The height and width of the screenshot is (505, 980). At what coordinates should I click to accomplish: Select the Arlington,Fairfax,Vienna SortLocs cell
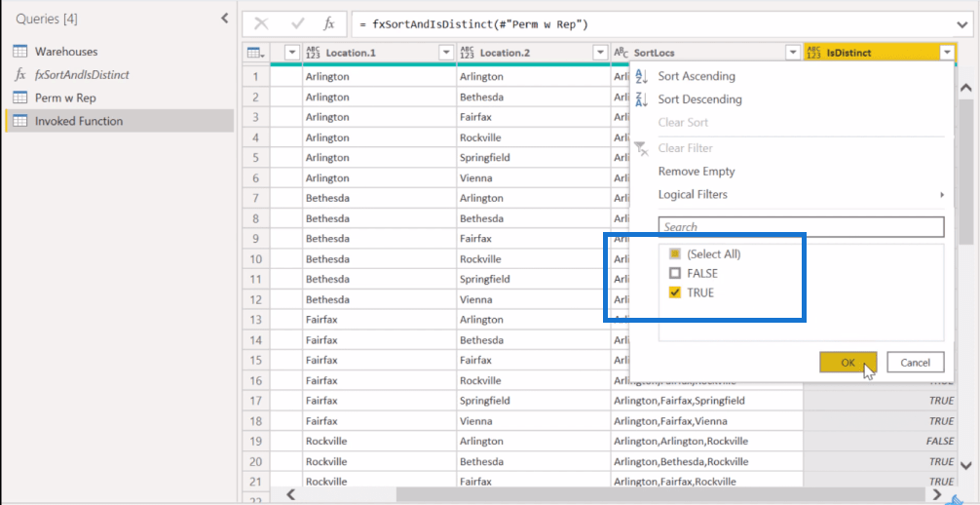tap(707, 420)
